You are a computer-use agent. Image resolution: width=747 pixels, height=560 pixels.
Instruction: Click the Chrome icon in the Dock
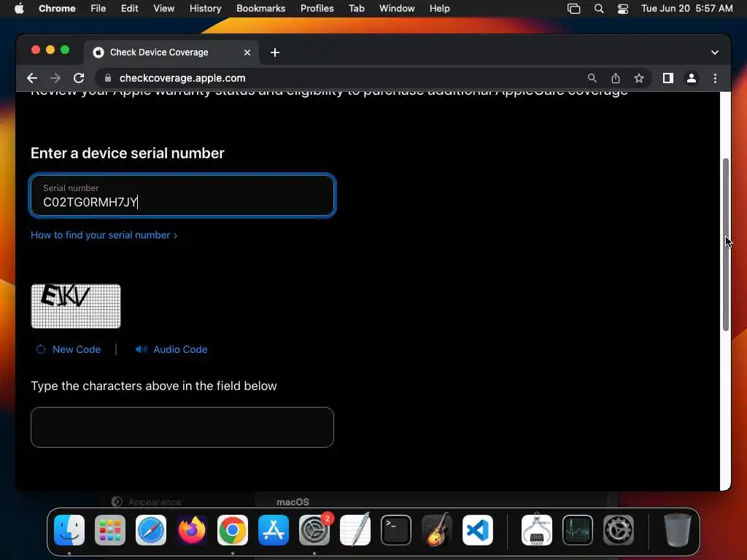point(233,530)
